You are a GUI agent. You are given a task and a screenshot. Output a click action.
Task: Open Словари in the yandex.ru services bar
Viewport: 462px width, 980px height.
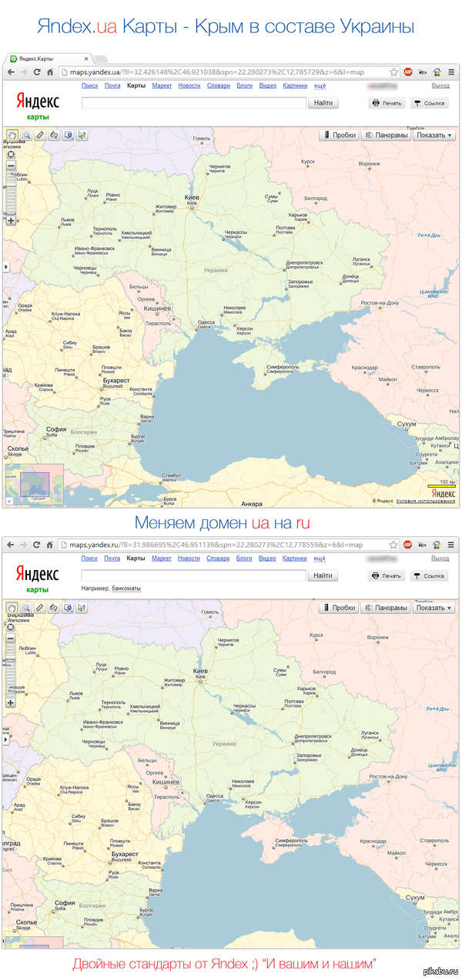click(x=218, y=558)
